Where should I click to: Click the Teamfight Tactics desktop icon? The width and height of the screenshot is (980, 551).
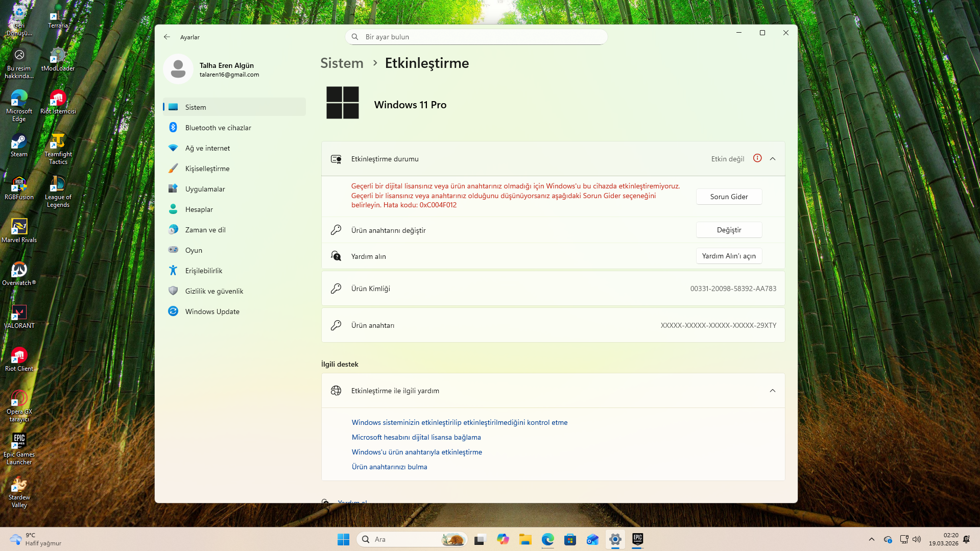point(58,149)
